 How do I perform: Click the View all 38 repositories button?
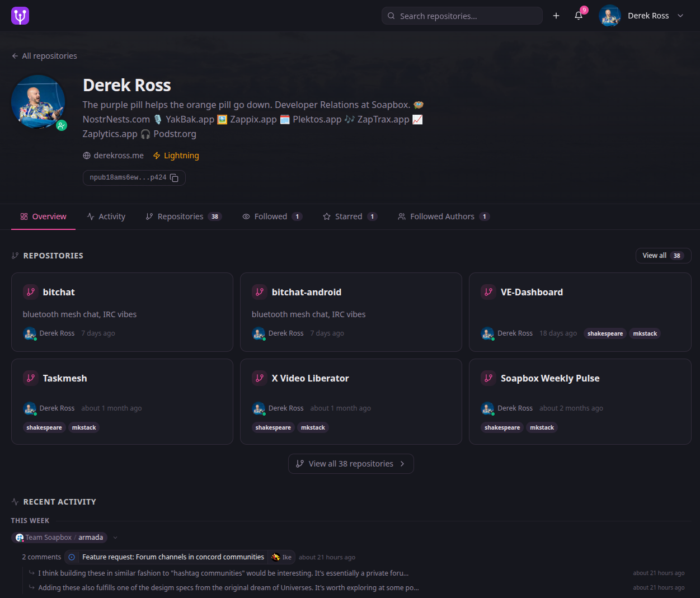tap(351, 464)
